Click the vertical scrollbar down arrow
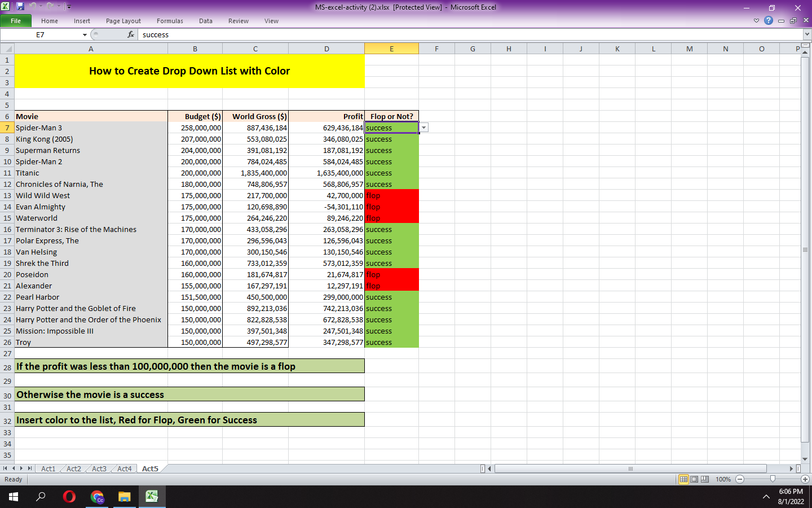Screen dimensions: 812x508 [805, 459]
